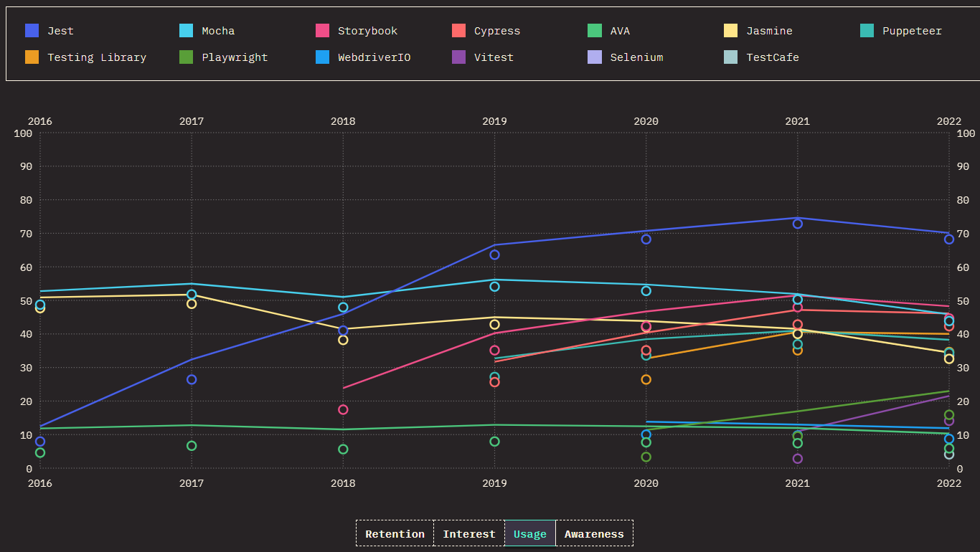
Task: Click the Puppeteer legend color swatch
Action: tap(867, 31)
